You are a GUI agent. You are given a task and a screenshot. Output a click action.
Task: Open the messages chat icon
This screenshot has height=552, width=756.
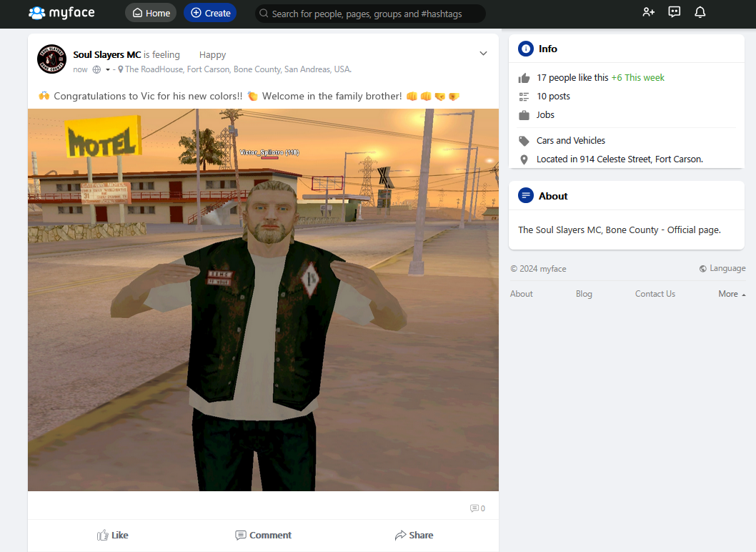tap(674, 12)
